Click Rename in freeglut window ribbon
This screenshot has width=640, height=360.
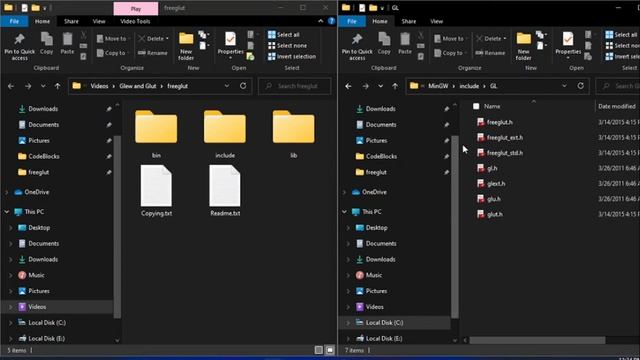pyautogui.click(x=153, y=53)
